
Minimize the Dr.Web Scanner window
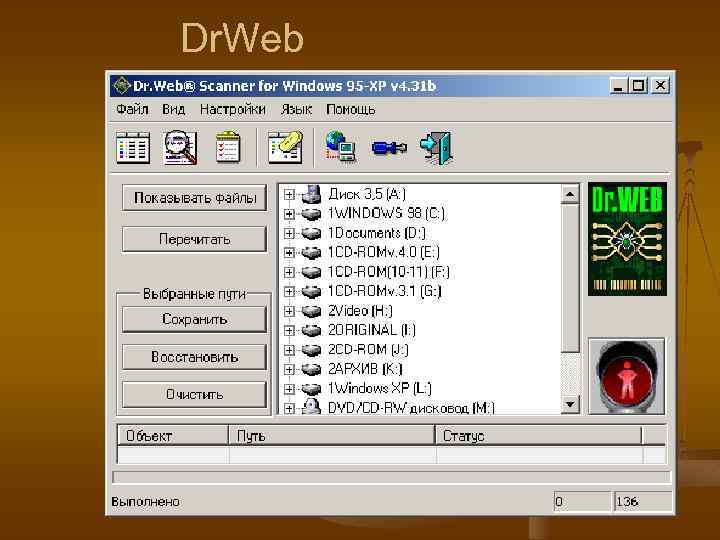pyautogui.click(x=618, y=85)
